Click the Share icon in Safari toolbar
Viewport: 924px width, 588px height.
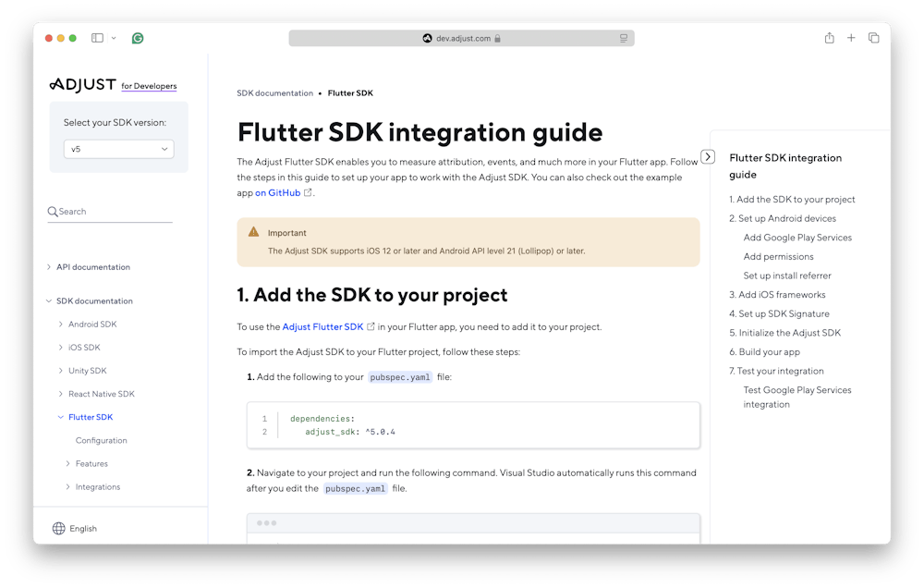[829, 38]
